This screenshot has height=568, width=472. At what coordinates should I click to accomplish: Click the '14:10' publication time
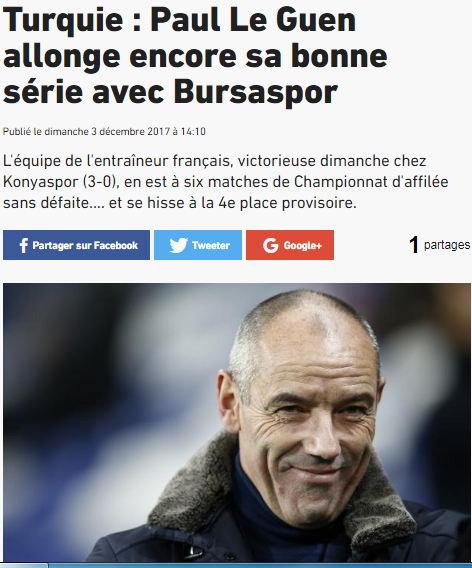coord(193,131)
